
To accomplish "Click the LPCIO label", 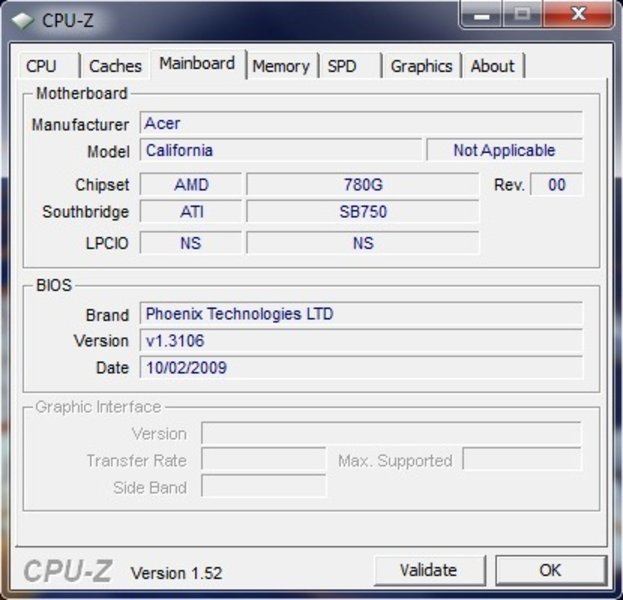I will coord(107,243).
